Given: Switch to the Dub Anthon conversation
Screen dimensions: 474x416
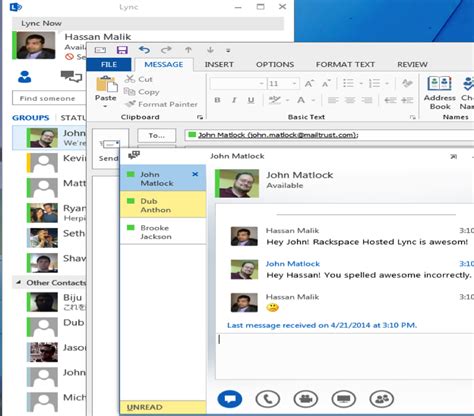Looking at the screenshot, I should click(x=163, y=205).
